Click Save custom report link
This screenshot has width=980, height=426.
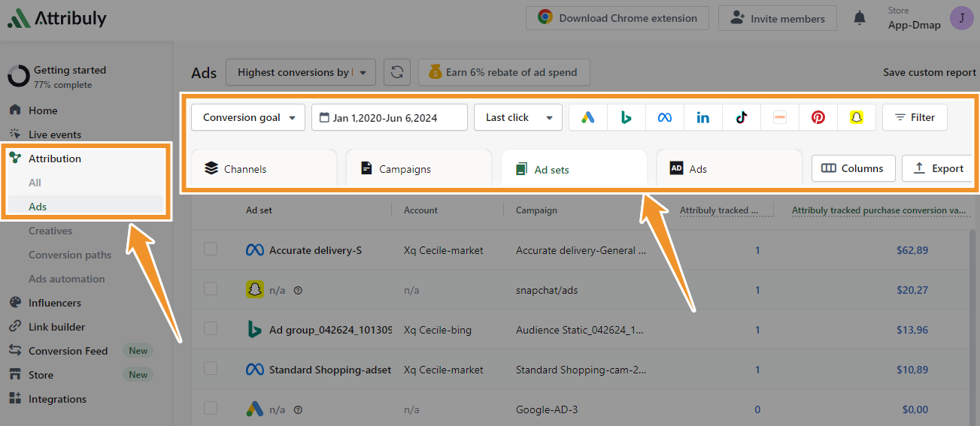point(929,72)
